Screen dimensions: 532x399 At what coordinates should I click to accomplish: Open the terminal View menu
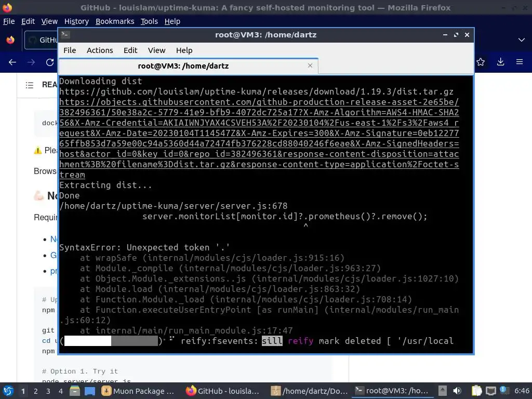pyautogui.click(x=156, y=50)
